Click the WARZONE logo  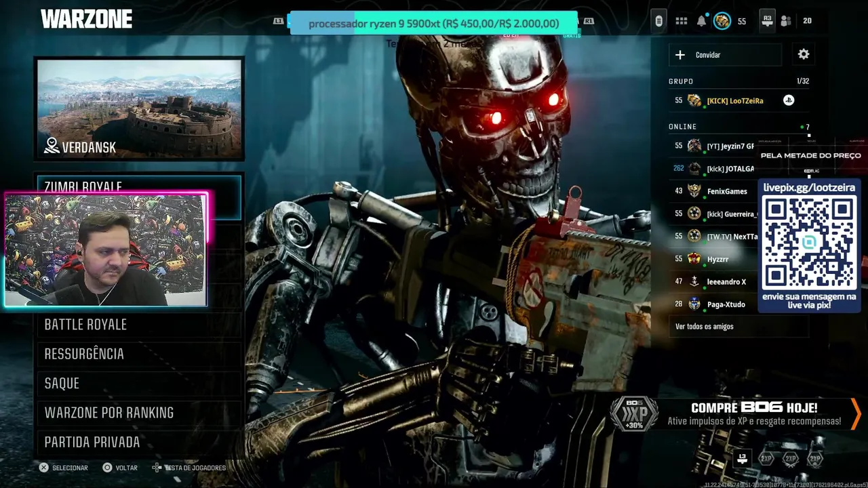86,20
